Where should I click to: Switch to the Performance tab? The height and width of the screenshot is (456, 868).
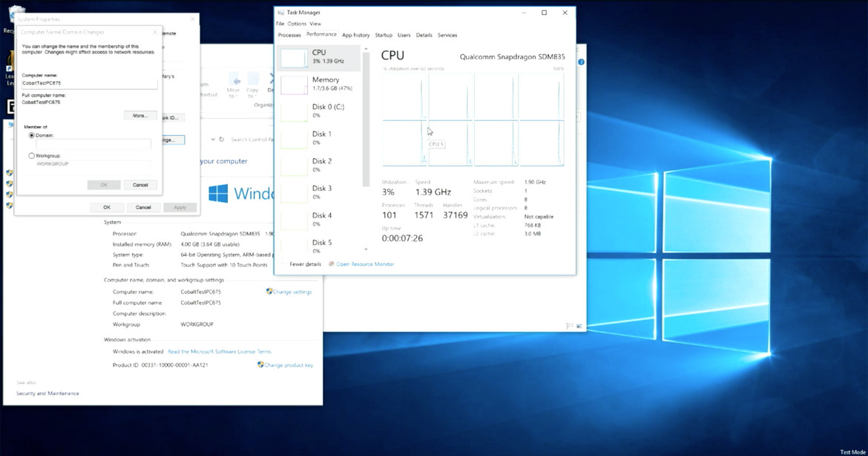point(322,34)
